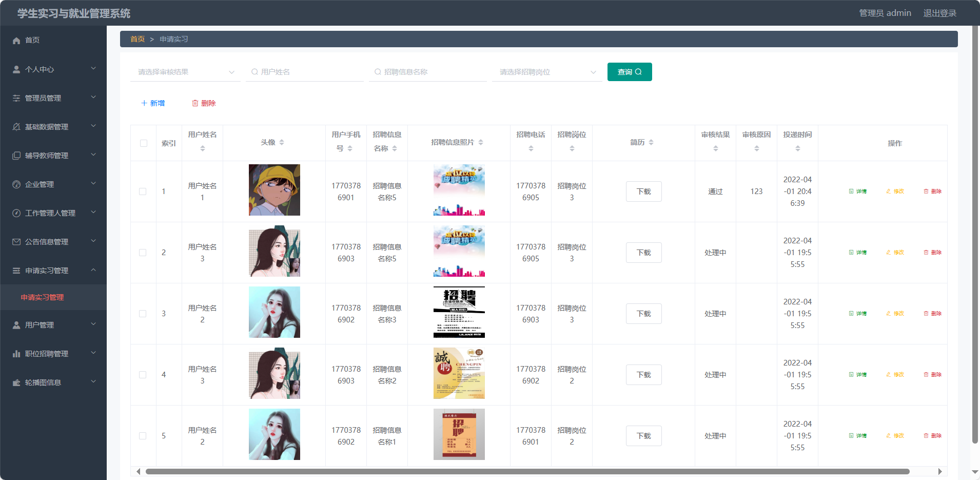Click the 申请实习管理 list icon
This screenshot has height=480, width=980.
16,271
